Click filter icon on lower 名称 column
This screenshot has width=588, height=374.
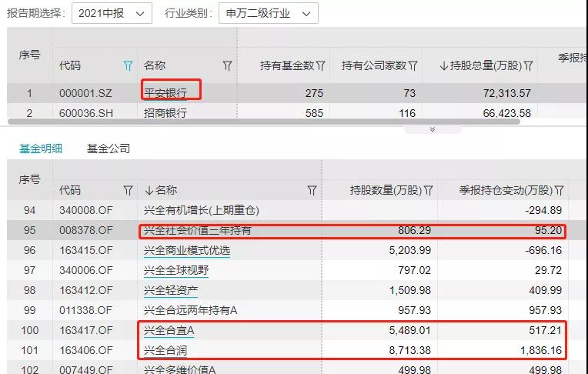click(312, 190)
